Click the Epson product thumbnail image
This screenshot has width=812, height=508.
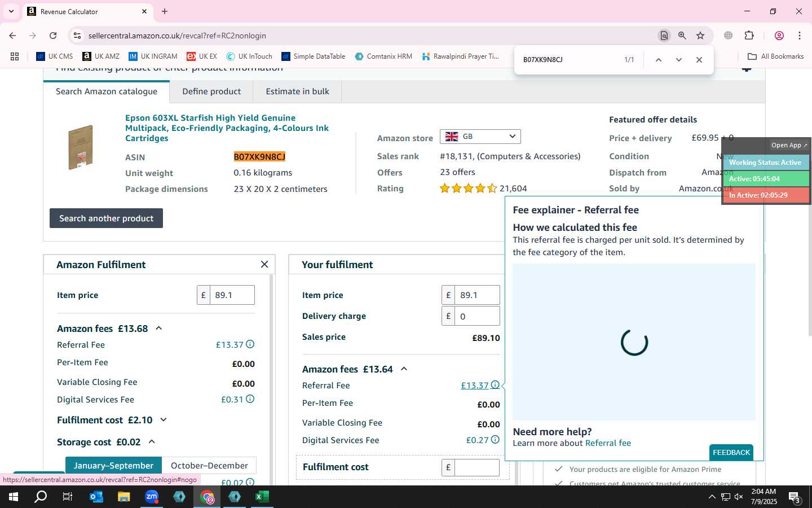[x=81, y=147]
